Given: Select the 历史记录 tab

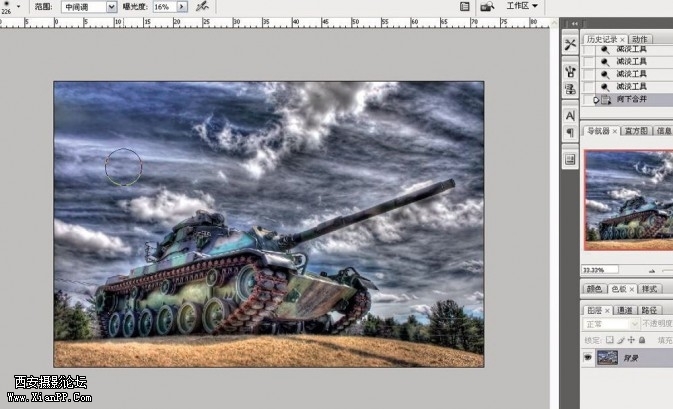Looking at the screenshot, I should pos(602,39).
